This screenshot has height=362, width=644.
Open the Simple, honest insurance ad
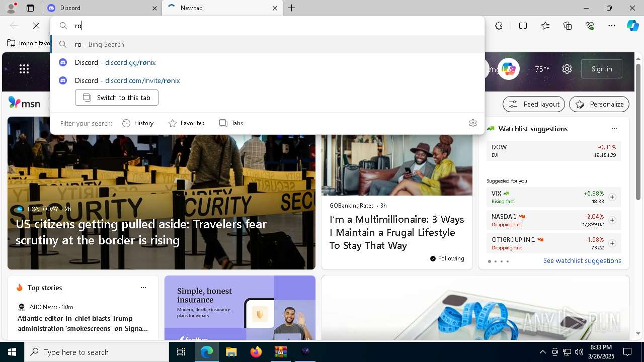pyautogui.click(x=240, y=308)
